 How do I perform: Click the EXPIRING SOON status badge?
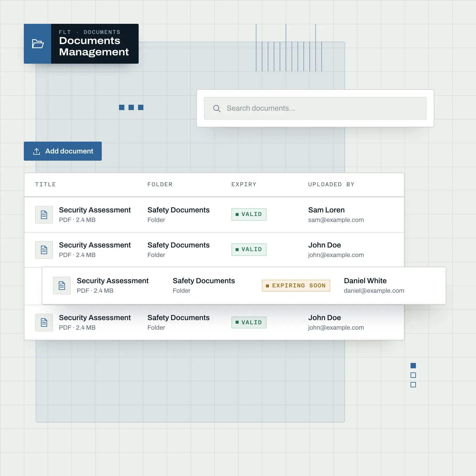296,286
